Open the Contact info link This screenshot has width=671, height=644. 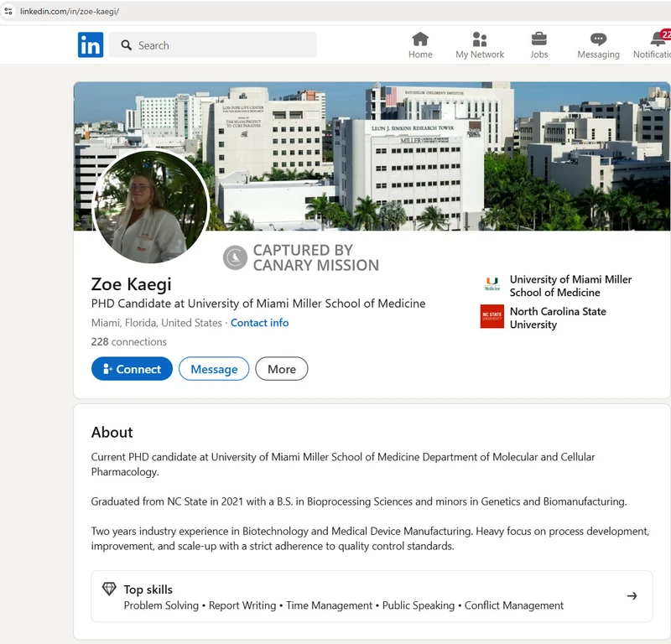click(x=260, y=323)
